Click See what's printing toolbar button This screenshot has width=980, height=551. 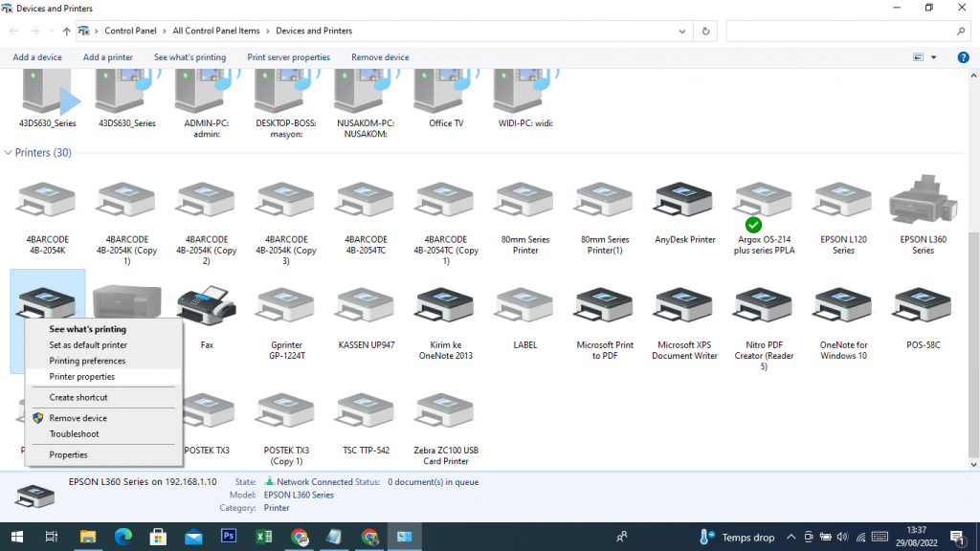[190, 56]
